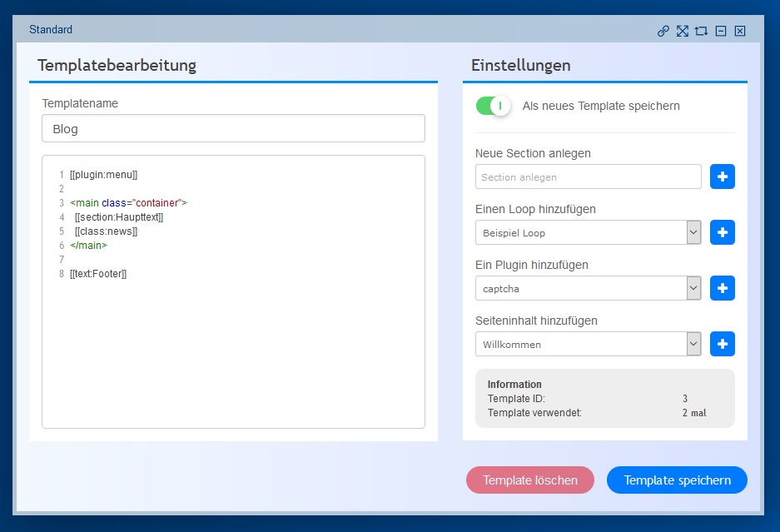Viewport: 780px width, 532px height.
Task: Click the link chain icon in title bar
Action: tap(663, 32)
